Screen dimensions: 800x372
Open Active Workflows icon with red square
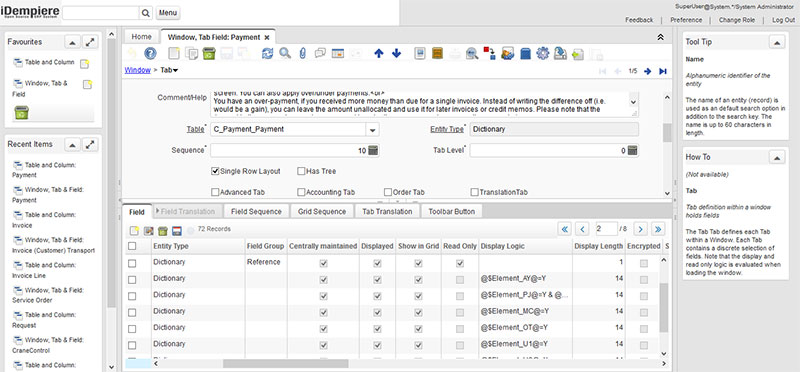pos(489,53)
